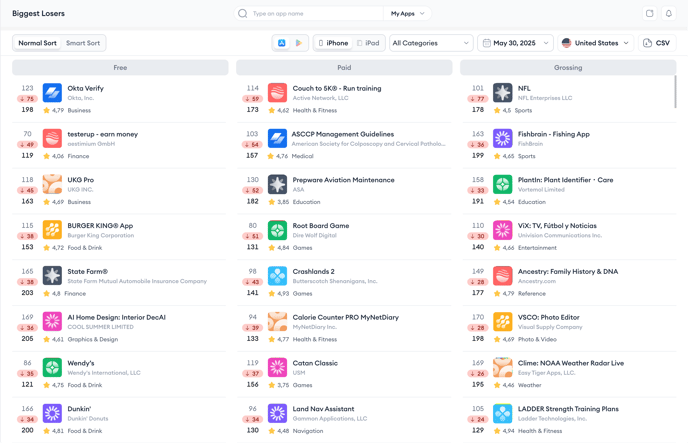Click ASCCP Management Guidelines app icon
Viewport: 688px width, 443px height.
tap(277, 139)
